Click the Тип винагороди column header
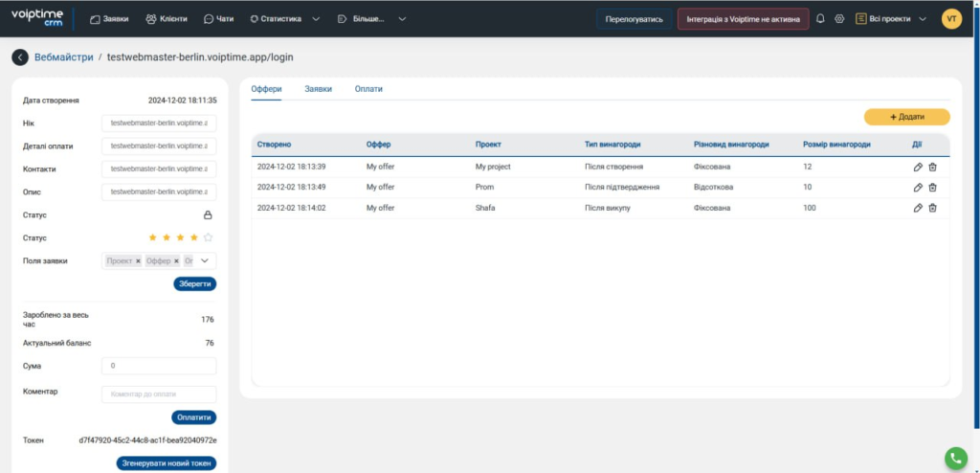 point(612,145)
